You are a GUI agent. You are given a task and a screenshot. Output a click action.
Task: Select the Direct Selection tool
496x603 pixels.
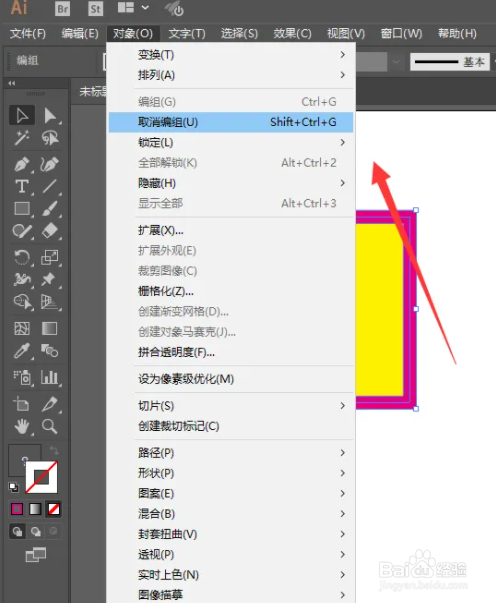coord(50,115)
